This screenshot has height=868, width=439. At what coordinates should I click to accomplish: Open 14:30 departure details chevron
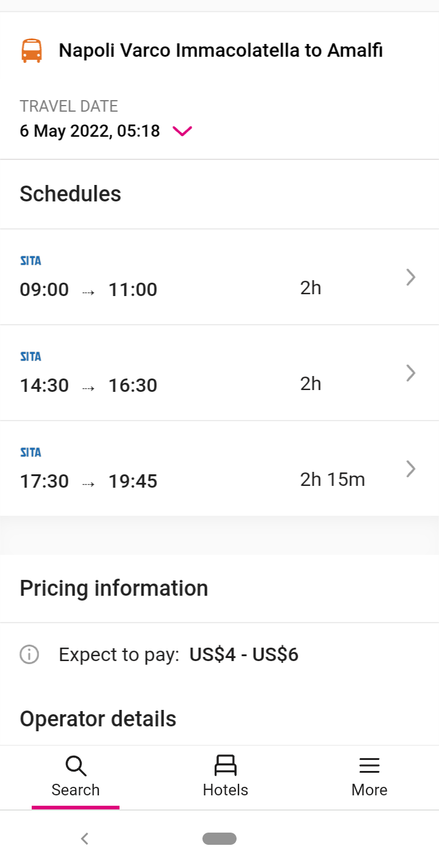click(411, 373)
